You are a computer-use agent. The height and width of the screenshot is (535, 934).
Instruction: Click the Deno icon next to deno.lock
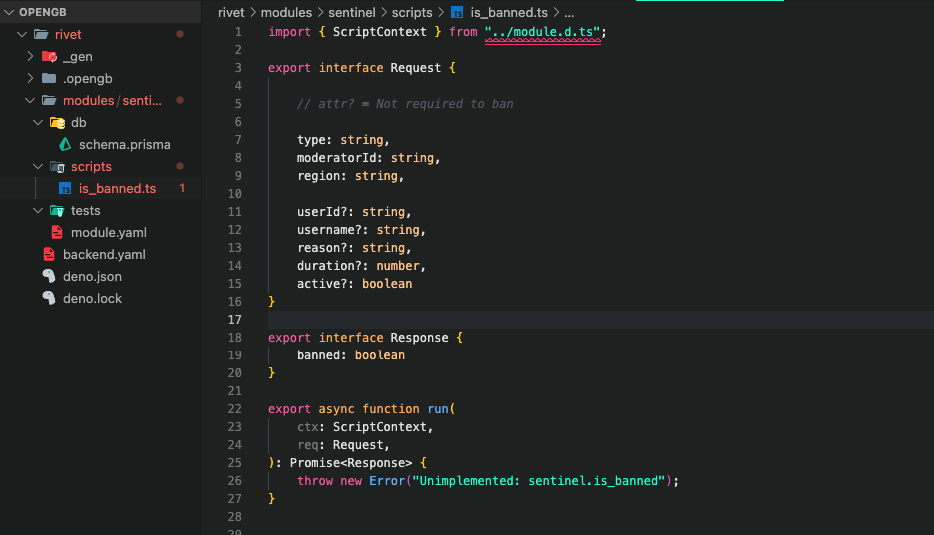pos(49,299)
